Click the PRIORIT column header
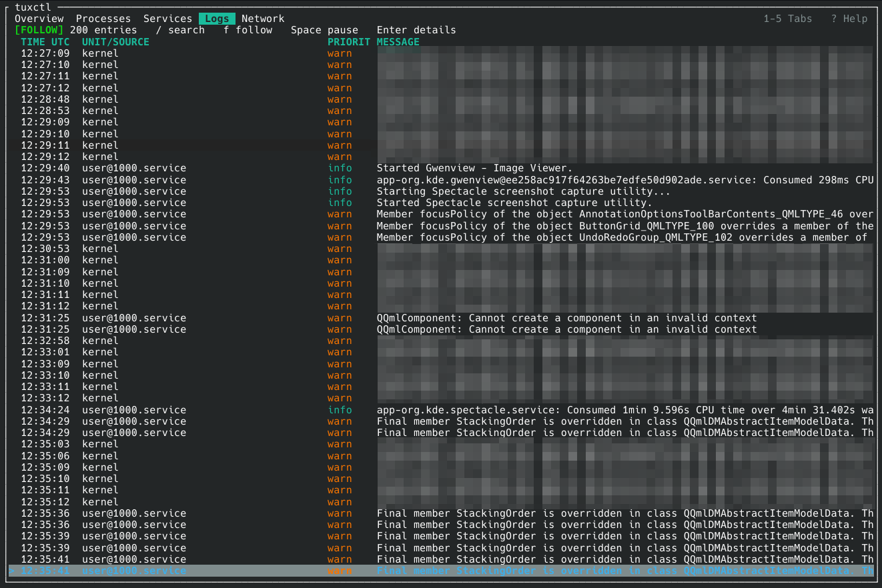This screenshot has height=588, width=882. click(349, 42)
